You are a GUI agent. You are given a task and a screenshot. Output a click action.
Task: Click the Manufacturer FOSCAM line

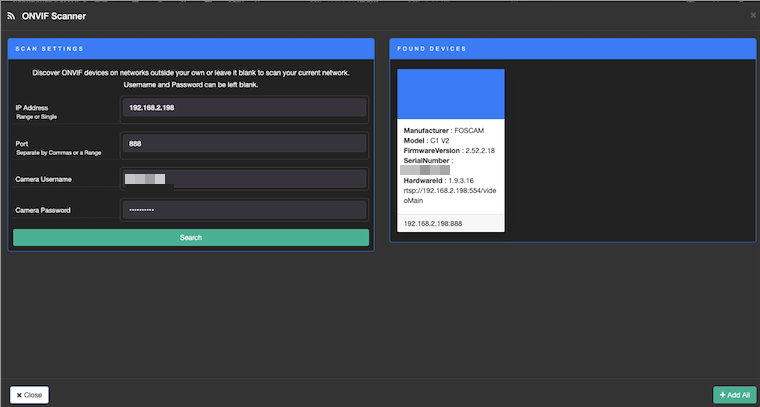pyautogui.click(x=443, y=131)
